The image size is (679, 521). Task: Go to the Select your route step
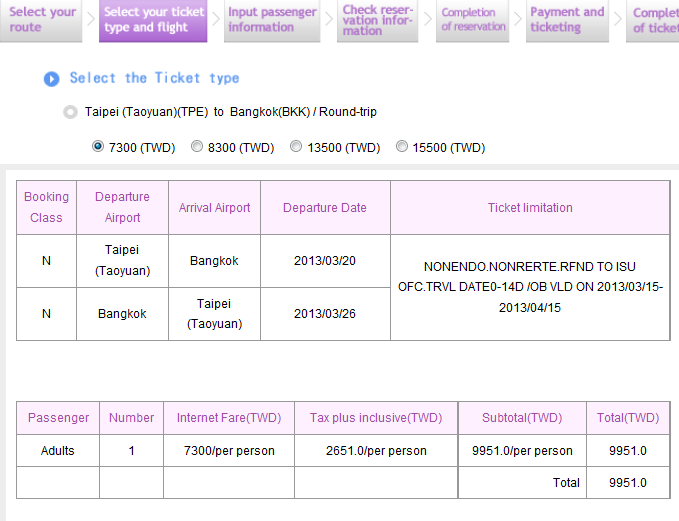click(41, 20)
